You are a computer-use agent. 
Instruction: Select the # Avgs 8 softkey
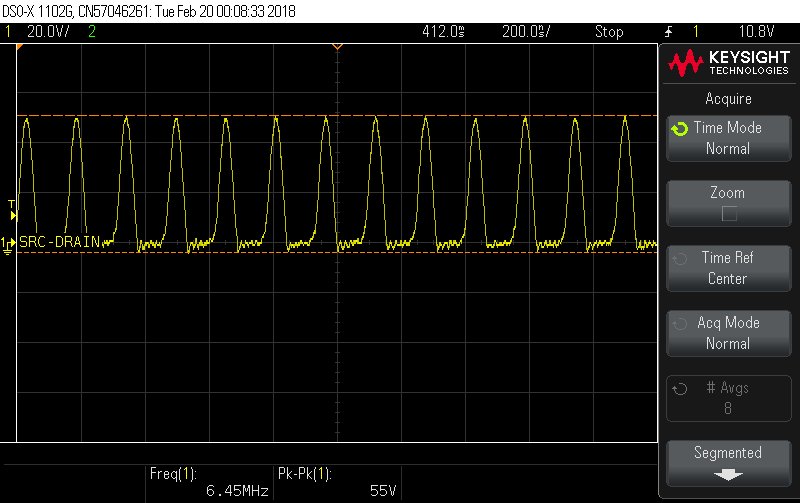(x=729, y=398)
